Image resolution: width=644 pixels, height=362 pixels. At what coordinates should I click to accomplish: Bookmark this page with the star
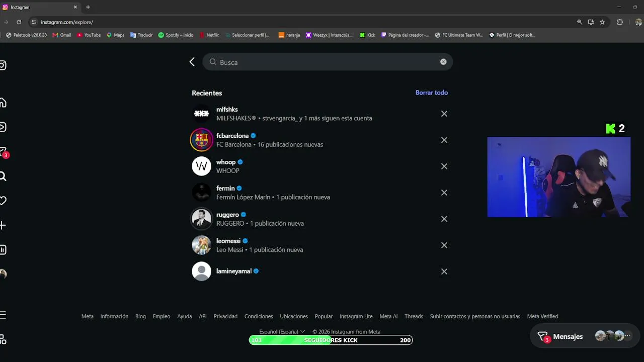pos(602,22)
